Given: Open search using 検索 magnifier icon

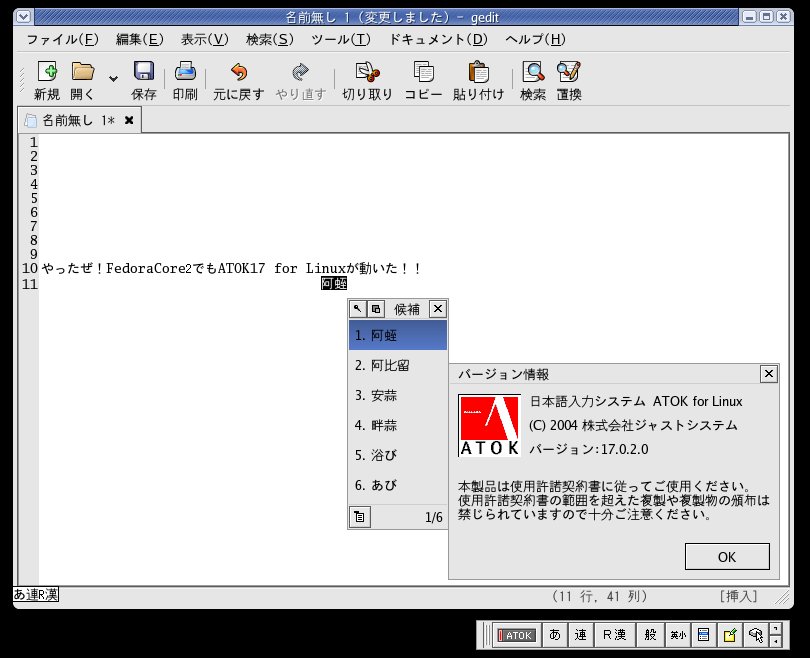Looking at the screenshot, I should click(533, 80).
